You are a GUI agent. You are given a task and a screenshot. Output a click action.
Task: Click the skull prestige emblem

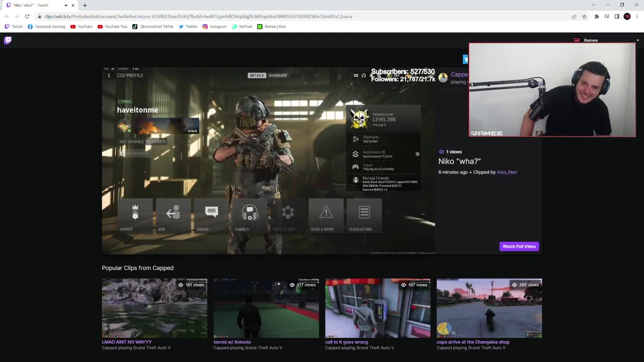359,118
